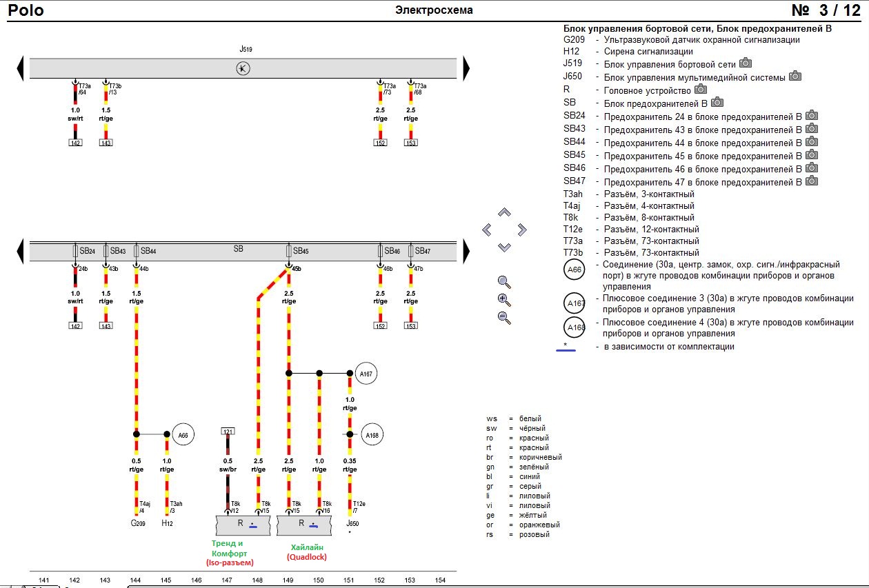Click the zoom in magnifier with plus
This screenshot has width=869, height=588.
pyautogui.click(x=504, y=300)
